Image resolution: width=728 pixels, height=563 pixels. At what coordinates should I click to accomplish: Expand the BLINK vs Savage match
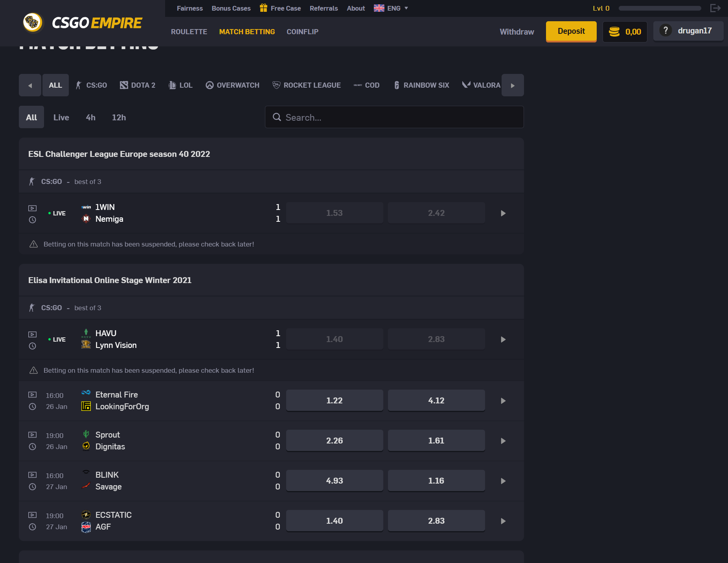(503, 481)
